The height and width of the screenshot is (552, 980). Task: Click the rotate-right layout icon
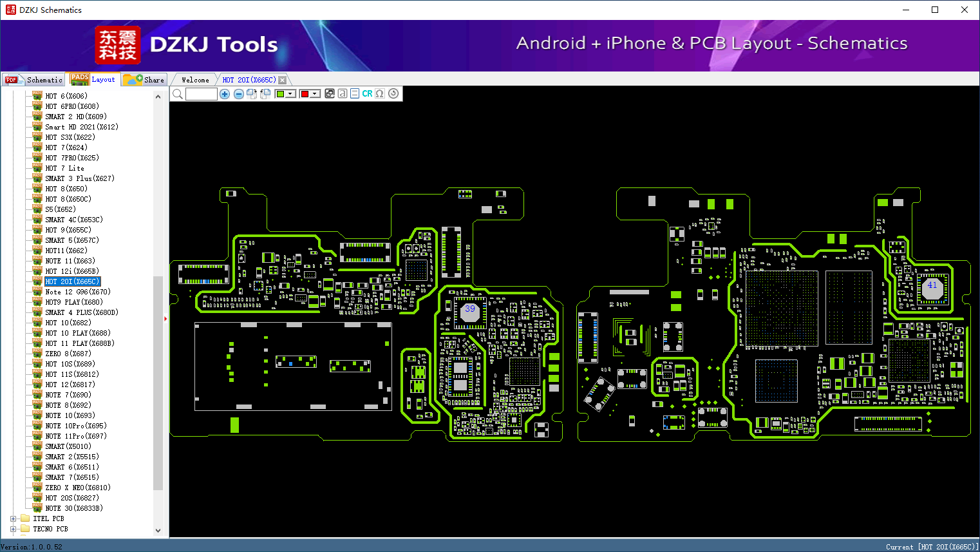coord(252,94)
